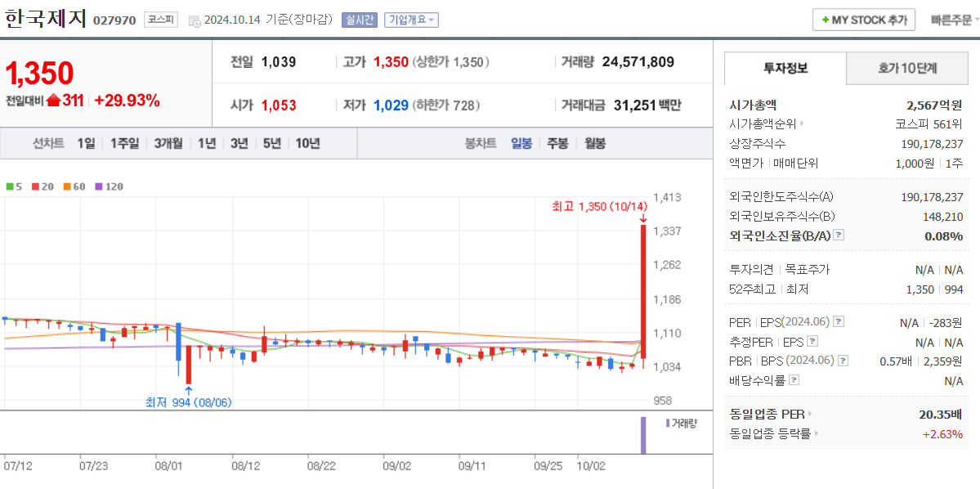Viewport: 980px width, 489px height.
Task: Click the current price 1,350
Action: 39,73
